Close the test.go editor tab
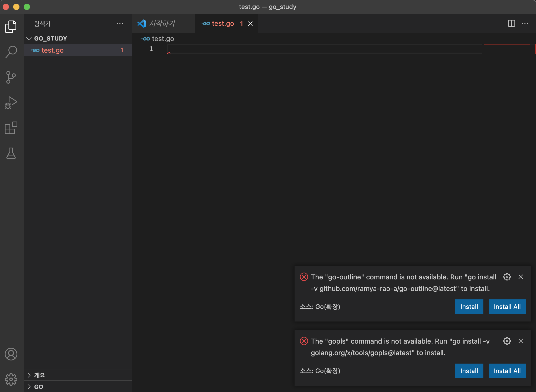The width and height of the screenshot is (536, 392). tap(250, 24)
